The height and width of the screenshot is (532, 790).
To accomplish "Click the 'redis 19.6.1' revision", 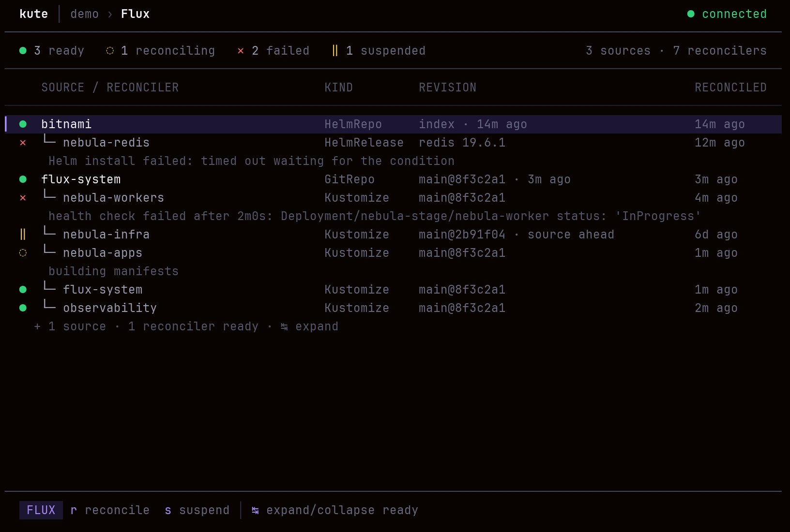I will [462, 143].
